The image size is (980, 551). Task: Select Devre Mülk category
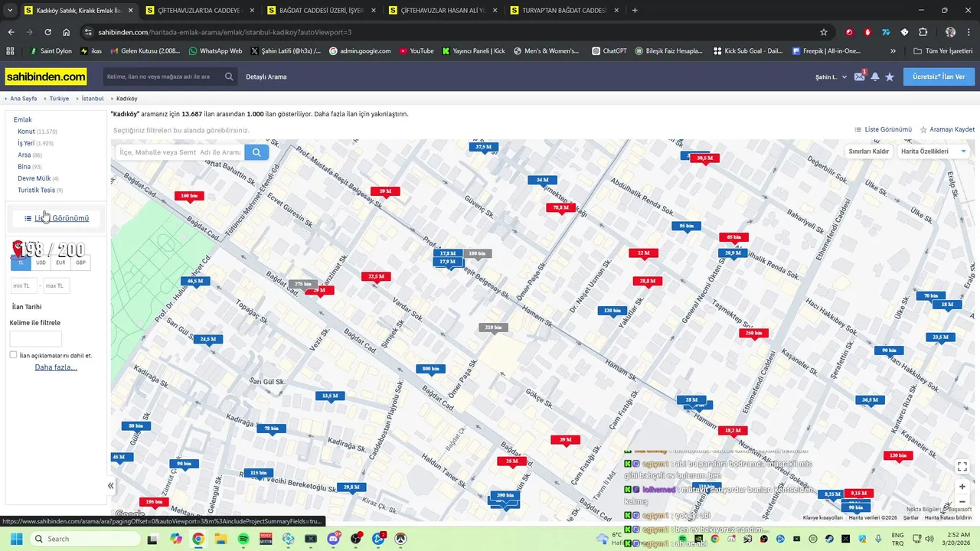pyautogui.click(x=34, y=178)
